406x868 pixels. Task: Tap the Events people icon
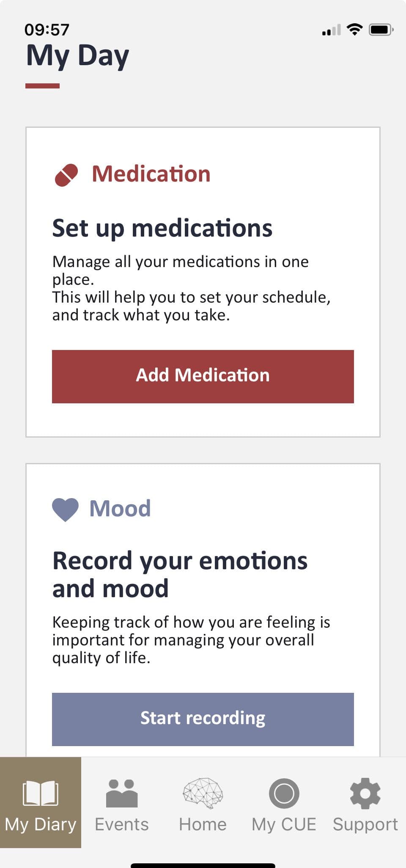[122, 793]
